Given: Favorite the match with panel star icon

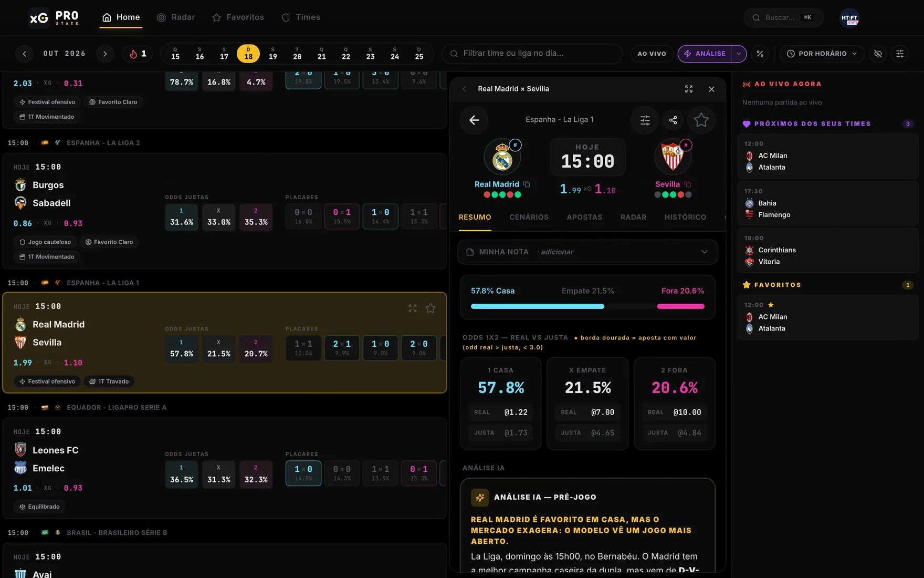Looking at the screenshot, I should tap(701, 120).
